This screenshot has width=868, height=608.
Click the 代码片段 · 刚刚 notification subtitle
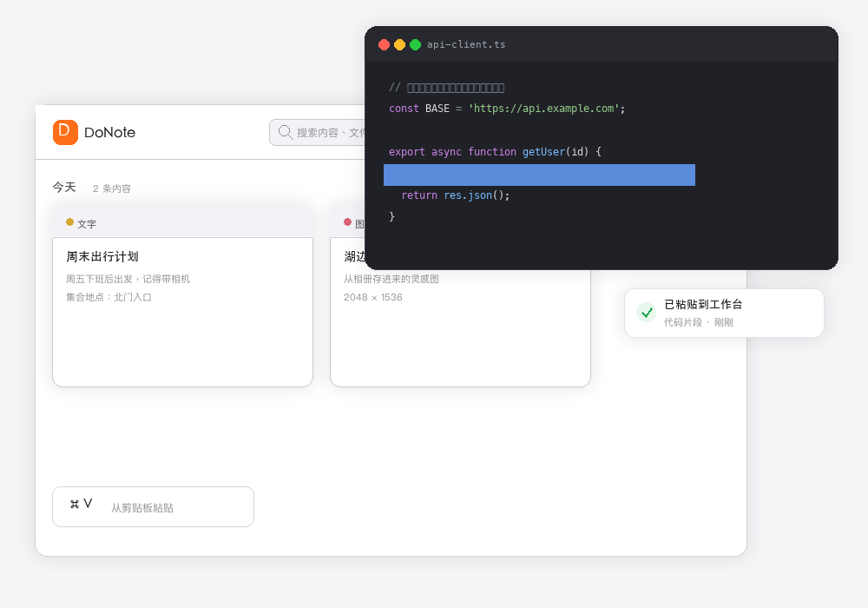[699, 322]
